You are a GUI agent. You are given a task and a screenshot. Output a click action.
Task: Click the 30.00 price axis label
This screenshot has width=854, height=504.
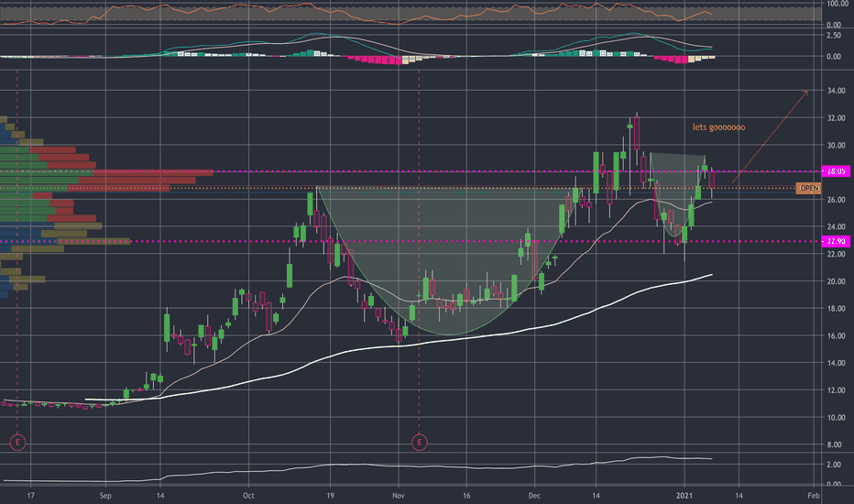pyautogui.click(x=836, y=145)
